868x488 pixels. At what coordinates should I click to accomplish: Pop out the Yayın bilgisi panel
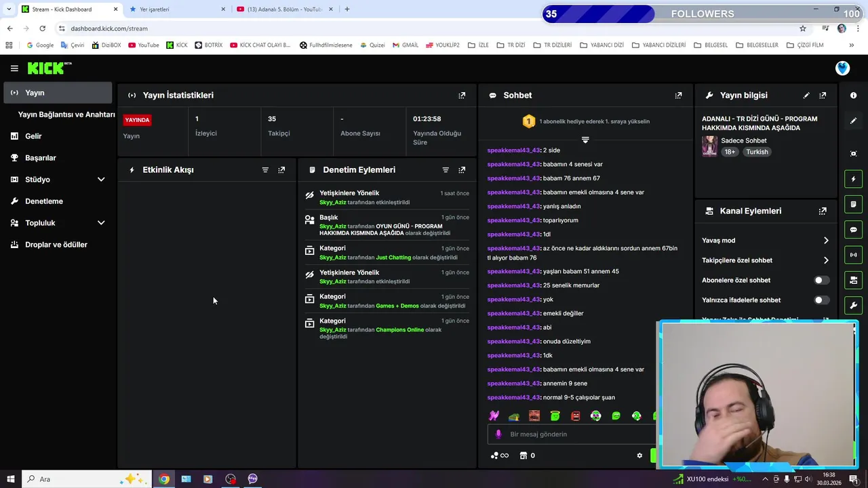click(x=823, y=96)
